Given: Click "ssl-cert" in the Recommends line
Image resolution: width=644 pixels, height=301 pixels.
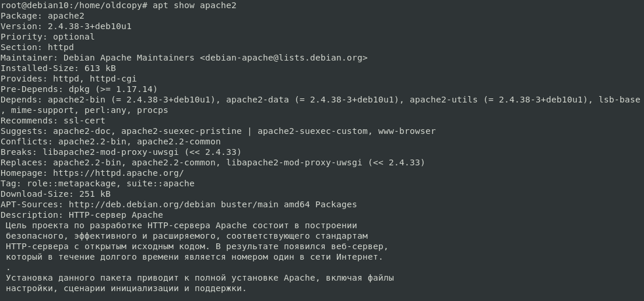Looking at the screenshot, I should click(x=85, y=121).
